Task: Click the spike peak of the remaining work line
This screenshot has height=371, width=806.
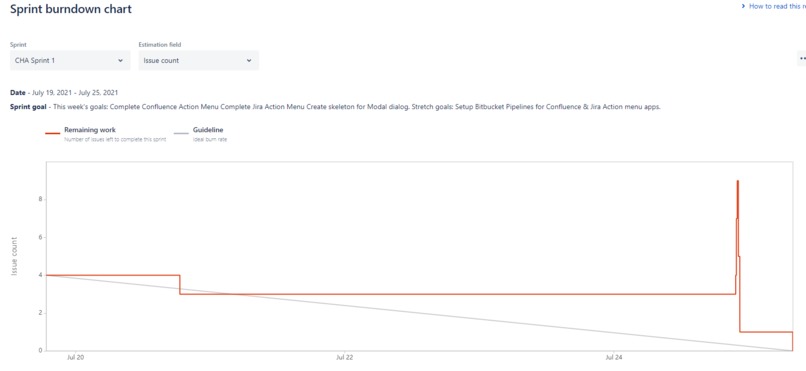Action: (x=738, y=181)
